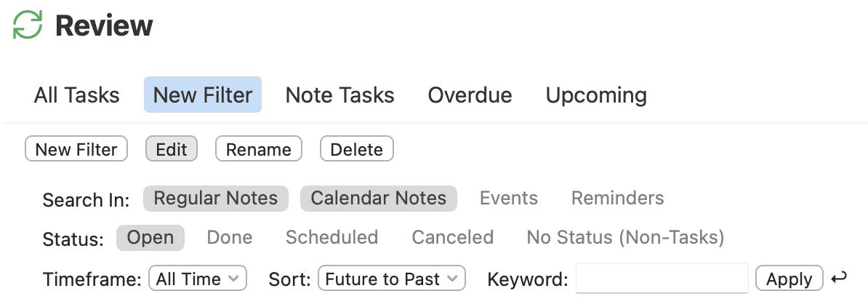This screenshot has width=868, height=307.
Task: Open the Timeframe All Time dropdown
Action: 198,279
